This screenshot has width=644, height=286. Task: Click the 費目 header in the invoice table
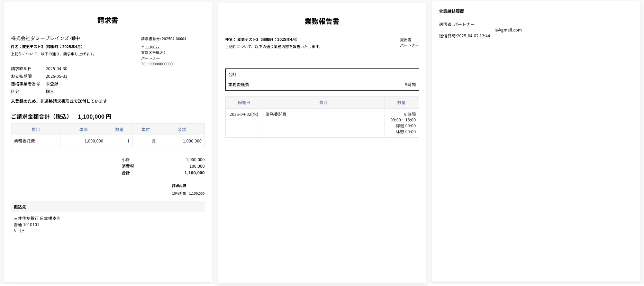(36, 129)
